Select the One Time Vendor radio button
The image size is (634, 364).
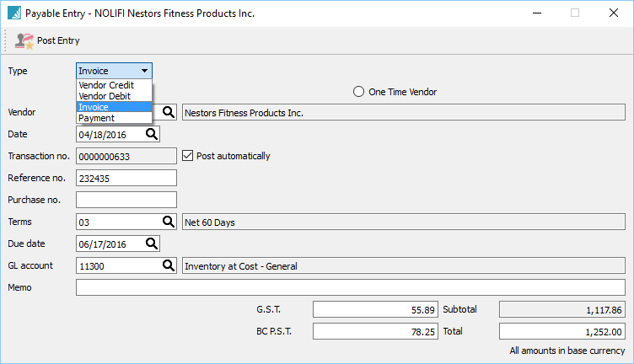coord(358,91)
